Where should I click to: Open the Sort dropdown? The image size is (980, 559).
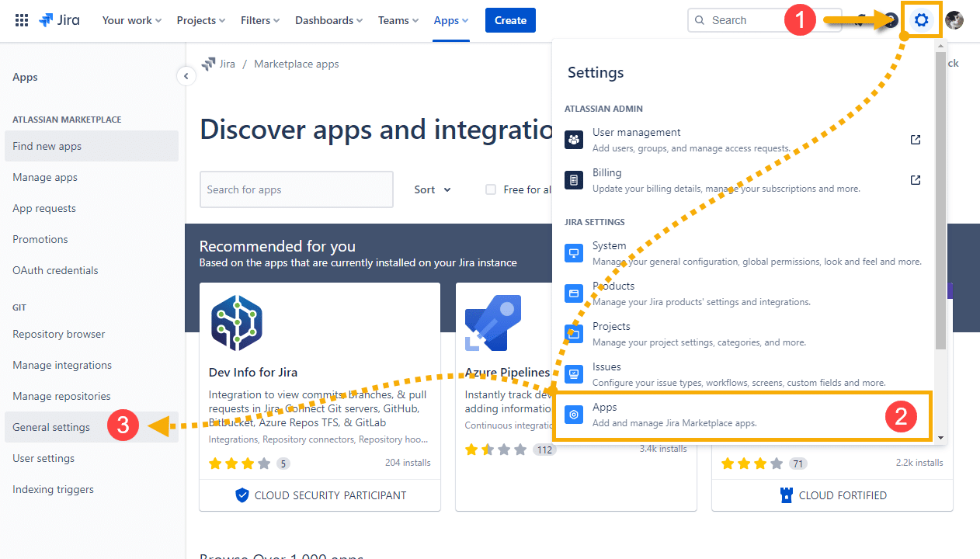(x=433, y=189)
